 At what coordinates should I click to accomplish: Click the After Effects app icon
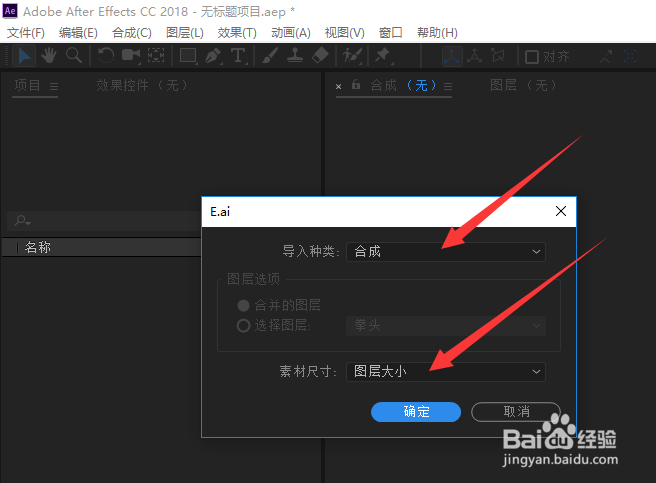pos(10,11)
